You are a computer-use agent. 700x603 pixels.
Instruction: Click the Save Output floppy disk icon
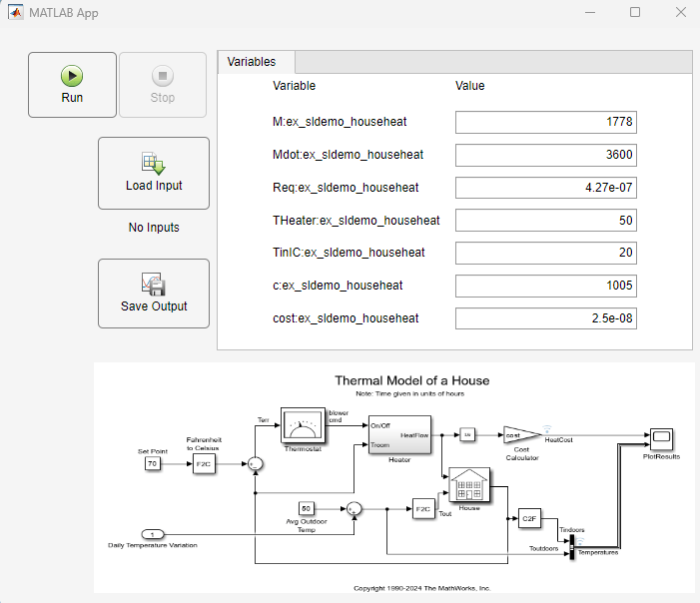click(154, 285)
